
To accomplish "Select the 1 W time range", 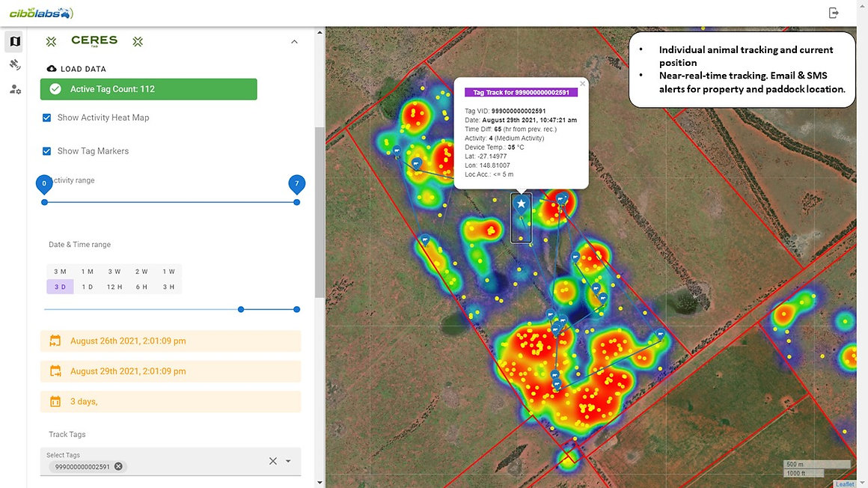I will click(169, 272).
